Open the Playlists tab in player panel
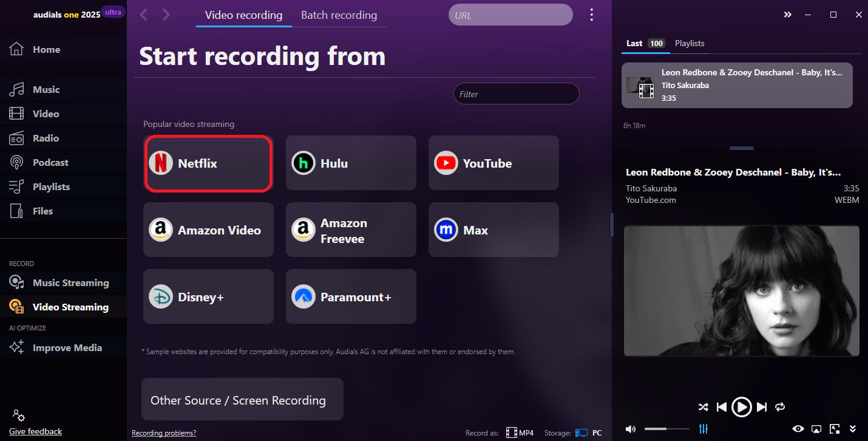This screenshot has height=441, width=868. pos(690,43)
